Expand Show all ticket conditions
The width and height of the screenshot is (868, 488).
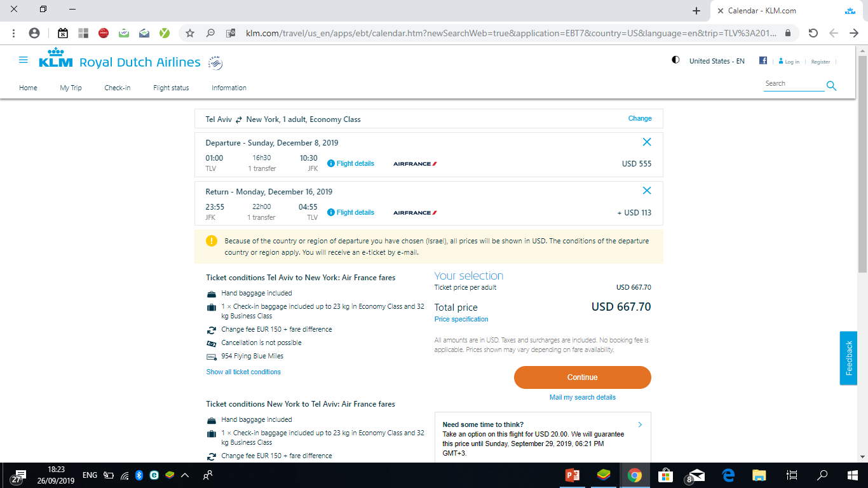point(243,372)
